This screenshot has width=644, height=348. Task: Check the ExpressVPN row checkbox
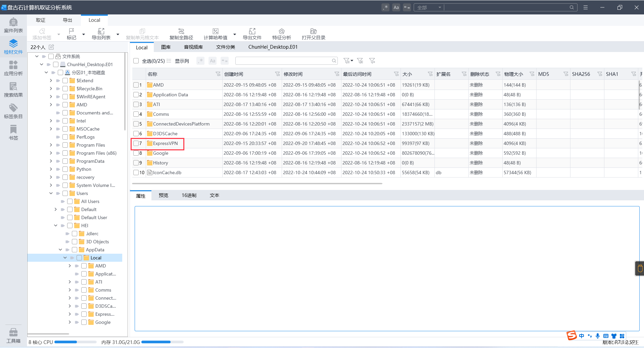click(136, 143)
